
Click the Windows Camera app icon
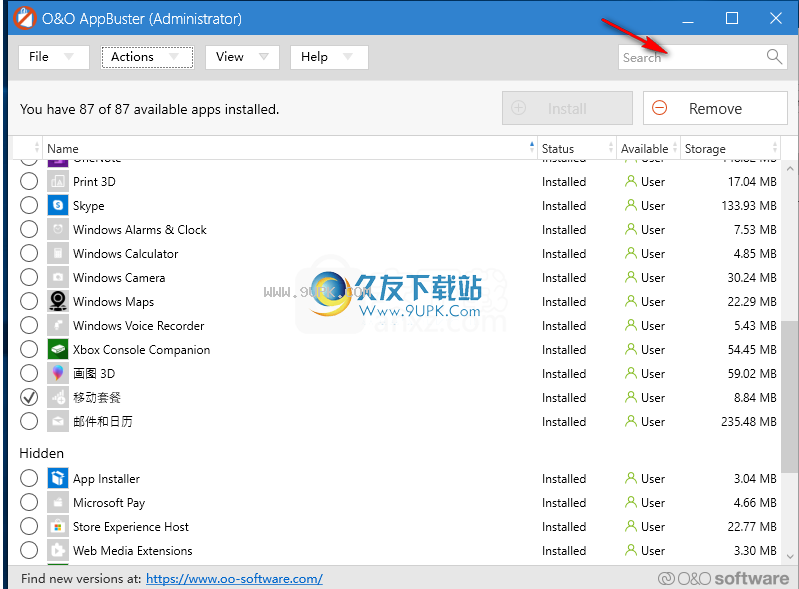coord(58,277)
